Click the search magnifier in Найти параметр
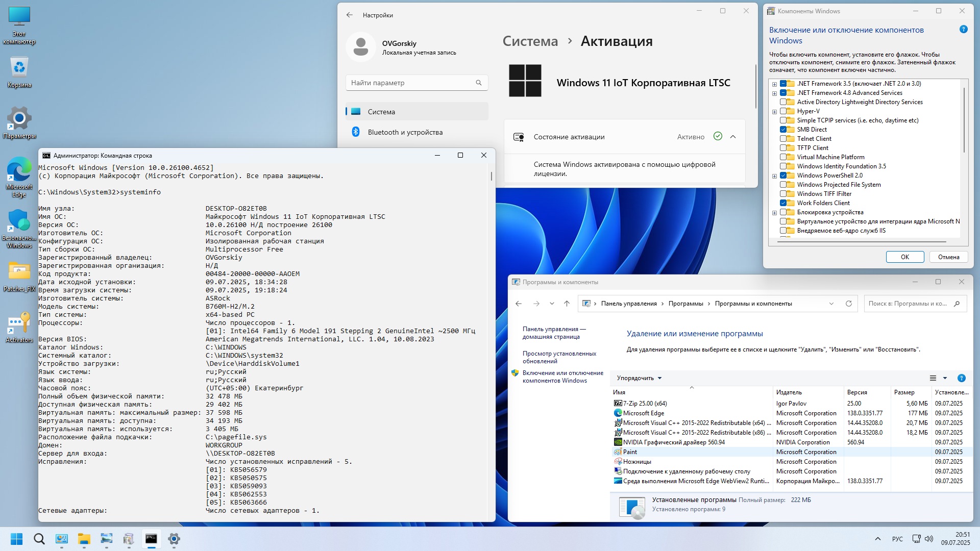 point(479,83)
